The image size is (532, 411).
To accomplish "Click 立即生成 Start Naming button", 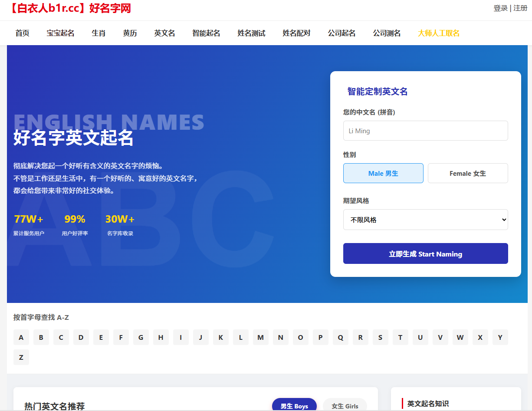I will point(425,253).
